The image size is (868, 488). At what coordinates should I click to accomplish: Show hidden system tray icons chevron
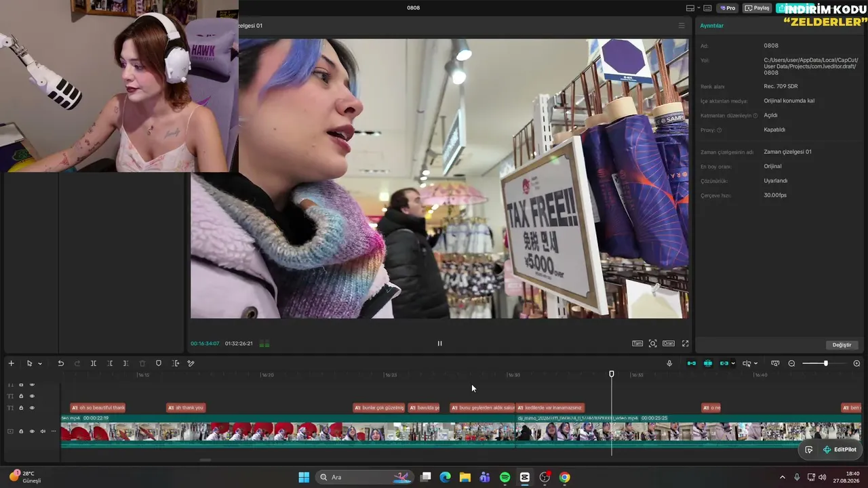pos(782,477)
